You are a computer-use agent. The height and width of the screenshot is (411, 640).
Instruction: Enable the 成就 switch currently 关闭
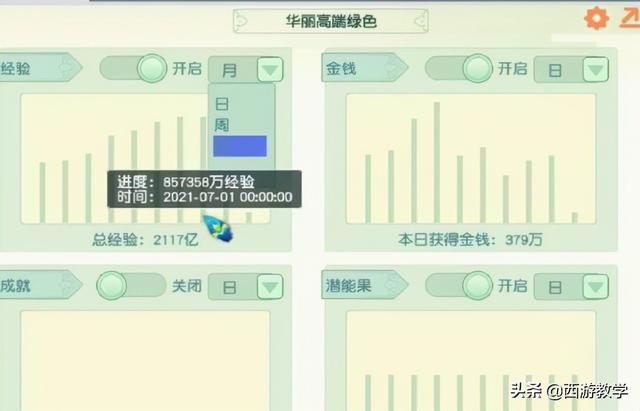point(131,285)
